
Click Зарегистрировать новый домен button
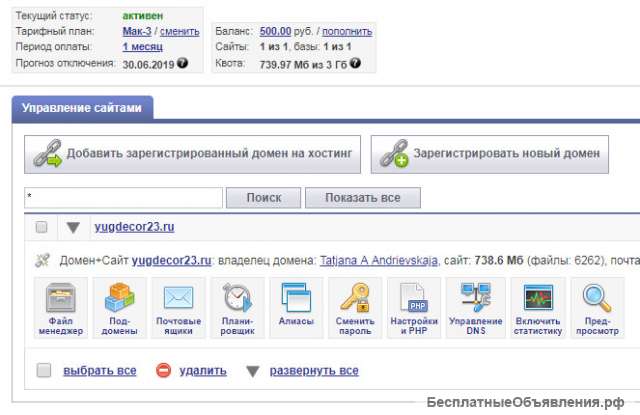489,154
